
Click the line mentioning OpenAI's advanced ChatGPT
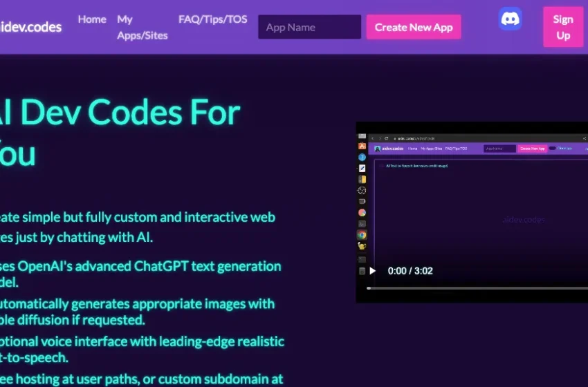pos(140,266)
